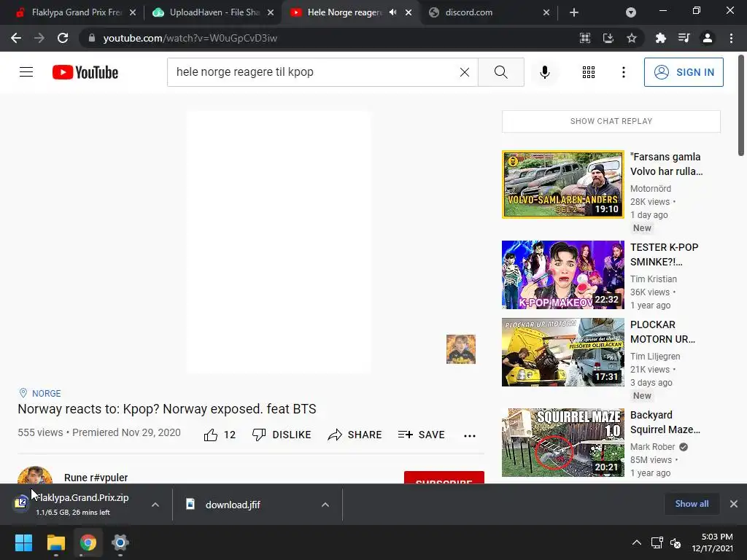Viewport: 747px width, 560px height.
Task: Open the YouTube hamburger guide menu
Action: tap(26, 72)
